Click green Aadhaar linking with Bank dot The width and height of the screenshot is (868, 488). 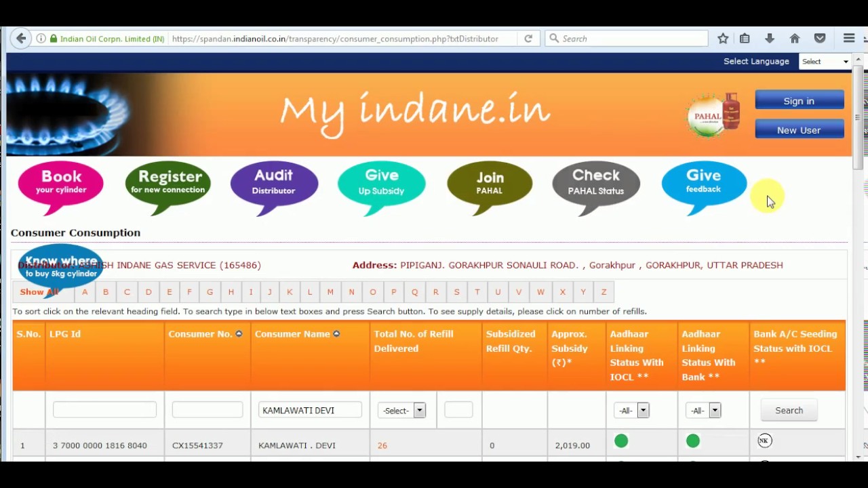click(x=692, y=441)
